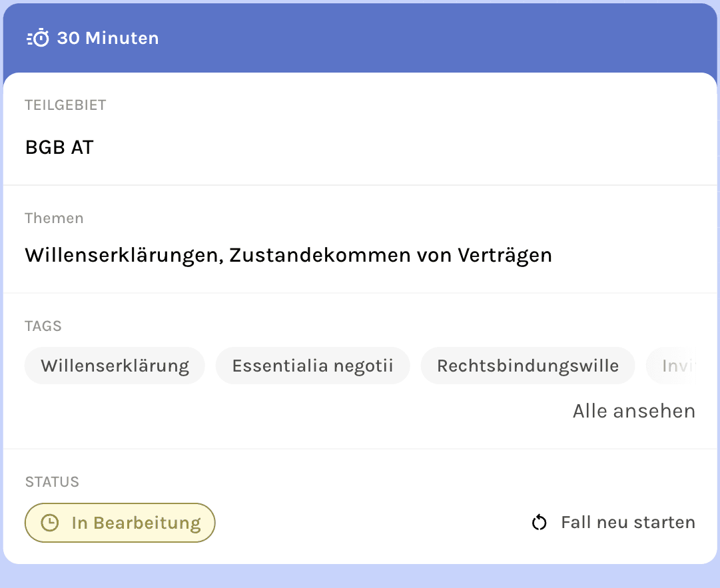Toggle the Rechtsbindungswille tag

point(528,366)
